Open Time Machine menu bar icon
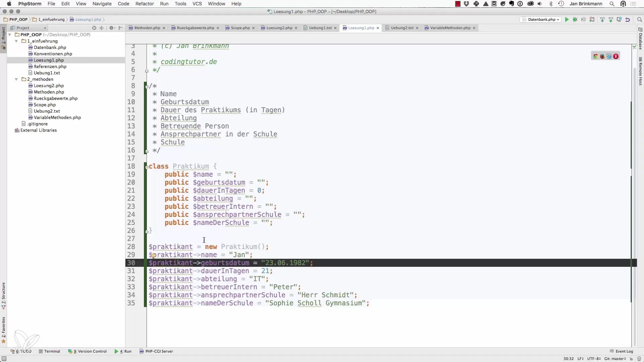 coord(561,4)
